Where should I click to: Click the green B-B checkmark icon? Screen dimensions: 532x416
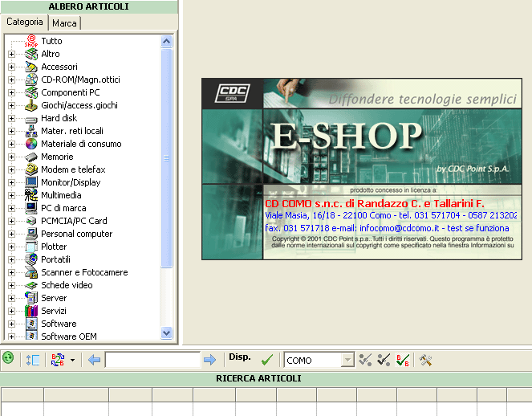coord(402,361)
